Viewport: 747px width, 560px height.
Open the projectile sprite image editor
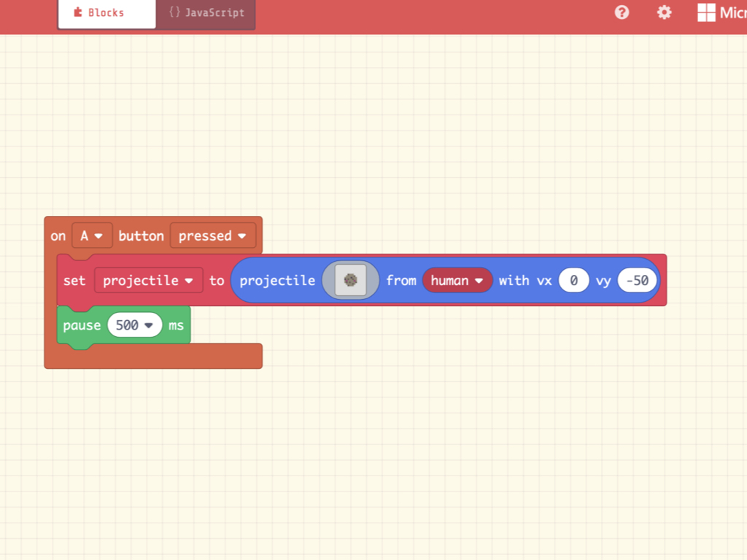[x=351, y=280]
